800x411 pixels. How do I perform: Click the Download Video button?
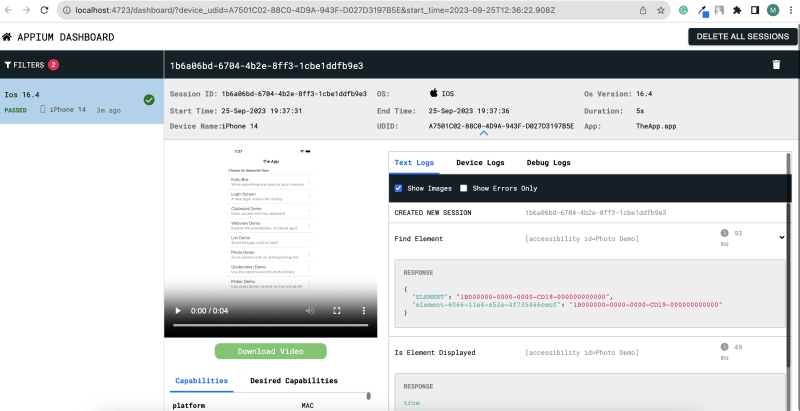click(270, 351)
